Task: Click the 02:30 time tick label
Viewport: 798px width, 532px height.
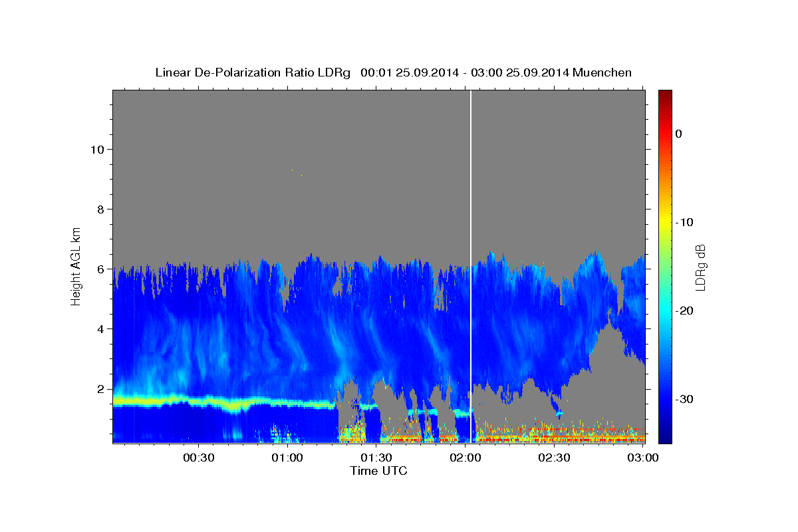Action: 554,458
